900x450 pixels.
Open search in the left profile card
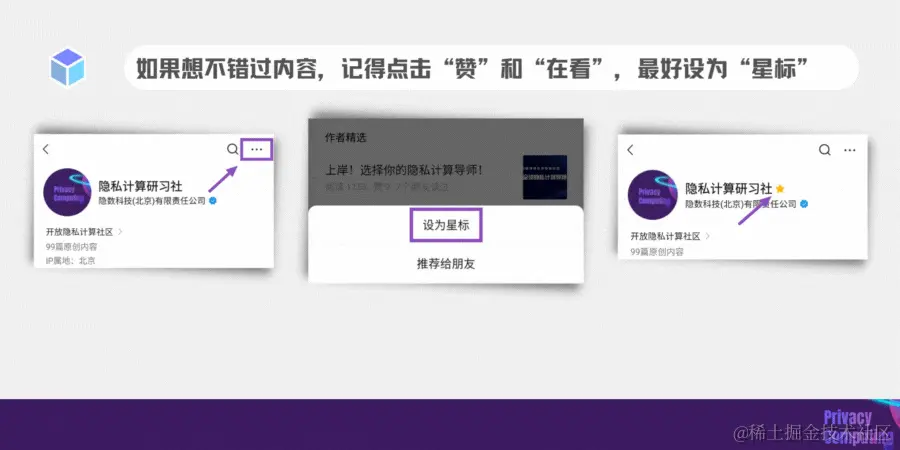232,149
